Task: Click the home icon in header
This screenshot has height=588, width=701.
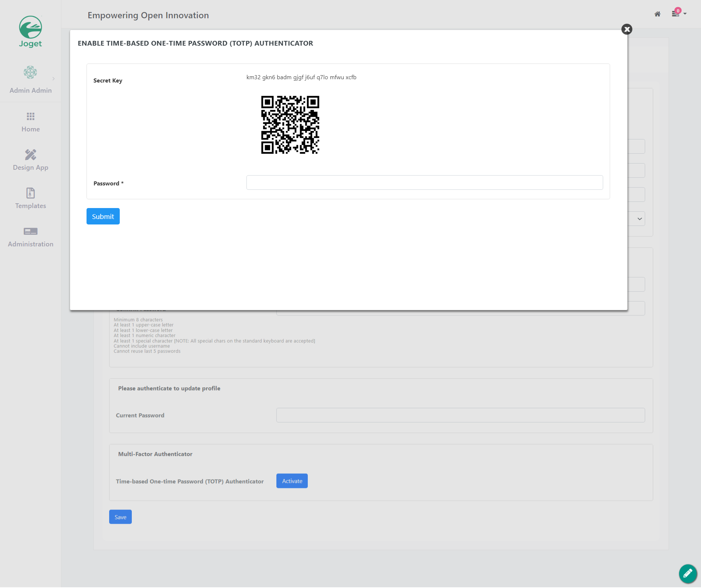Action: tap(657, 14)
